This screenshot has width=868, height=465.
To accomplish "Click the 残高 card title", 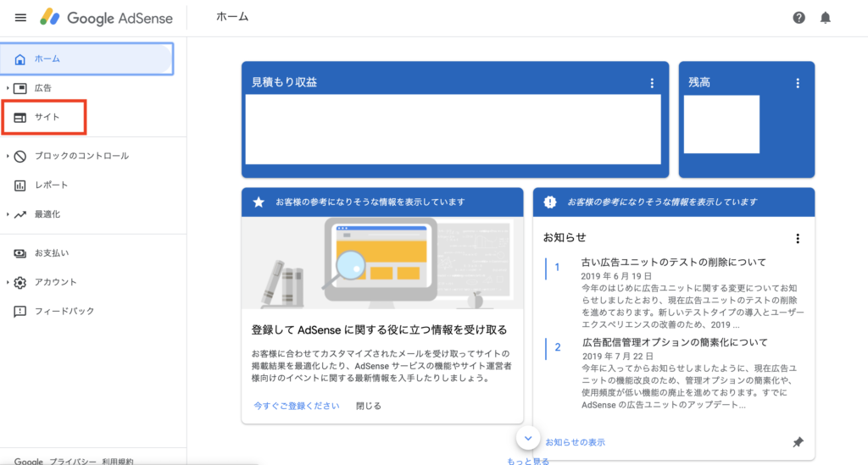I will 699,82.
